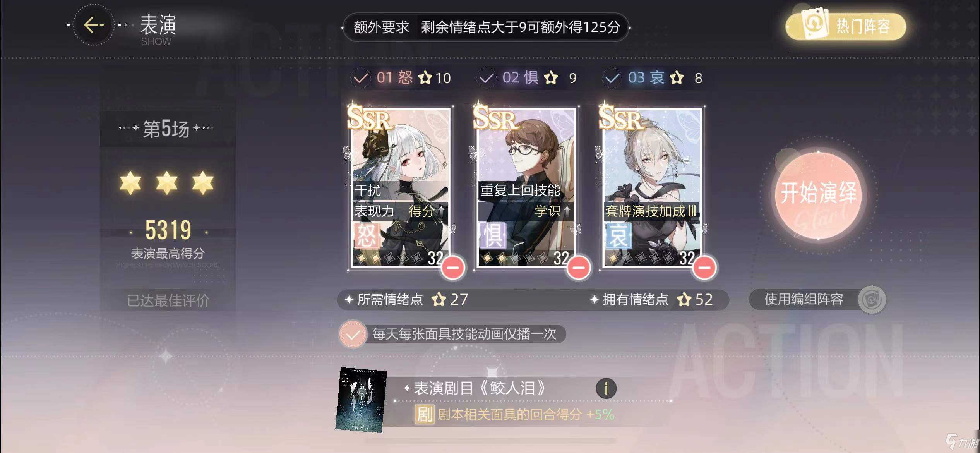This screenshot has height=453, width=980.
Task: Tap the 怒 emotion badge on first card
Action: click(366, 235)
